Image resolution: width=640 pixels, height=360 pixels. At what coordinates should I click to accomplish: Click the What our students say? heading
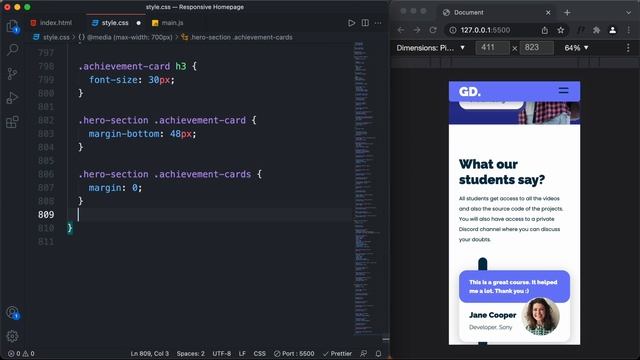click(x=502, y=172)
